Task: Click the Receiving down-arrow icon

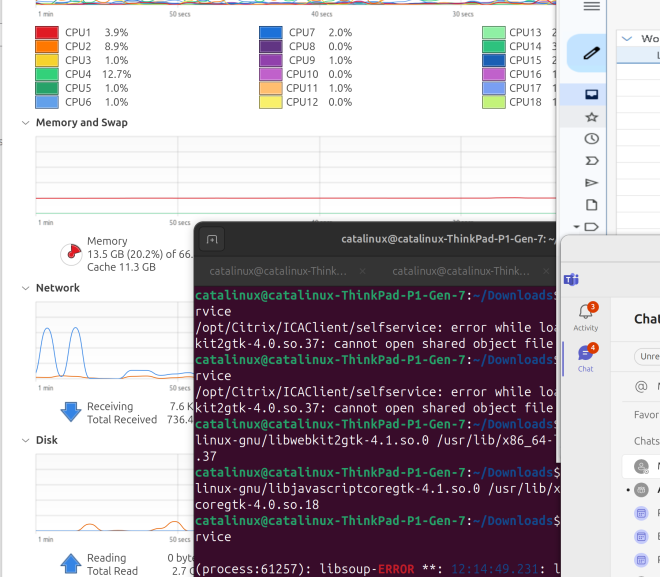Action: tap(71, 412)
